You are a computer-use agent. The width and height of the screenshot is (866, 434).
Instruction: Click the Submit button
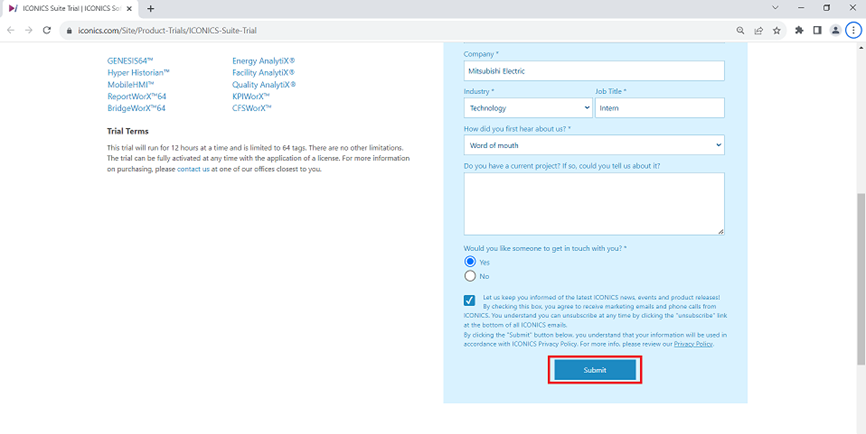point(595,370)
